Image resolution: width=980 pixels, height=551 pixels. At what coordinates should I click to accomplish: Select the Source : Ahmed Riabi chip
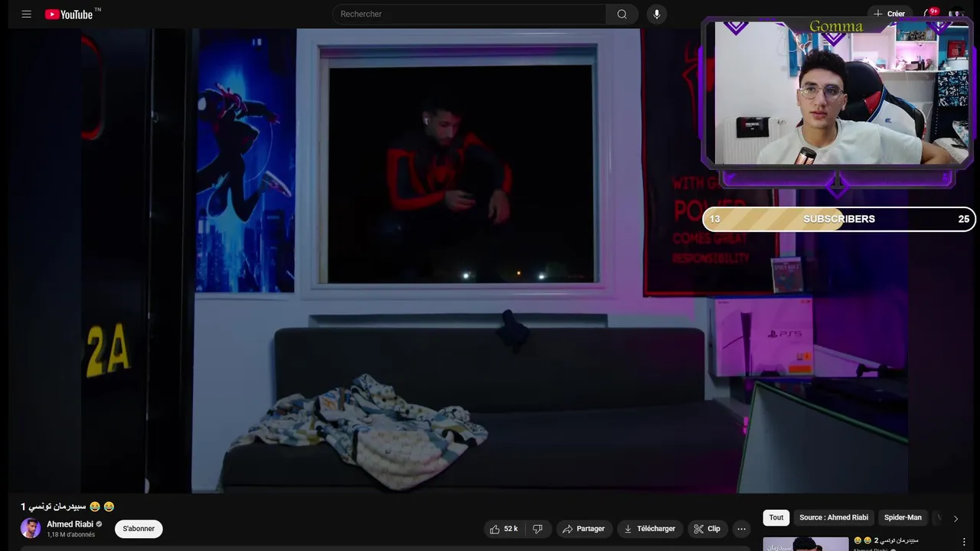pos(834,517)
